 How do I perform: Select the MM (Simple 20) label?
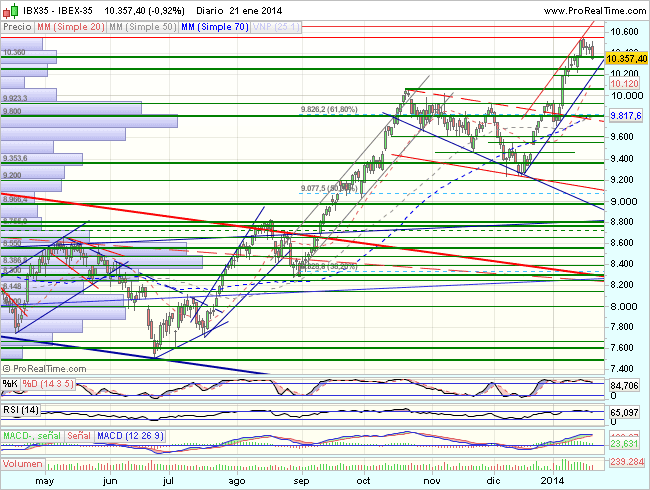tap(70, 27)
